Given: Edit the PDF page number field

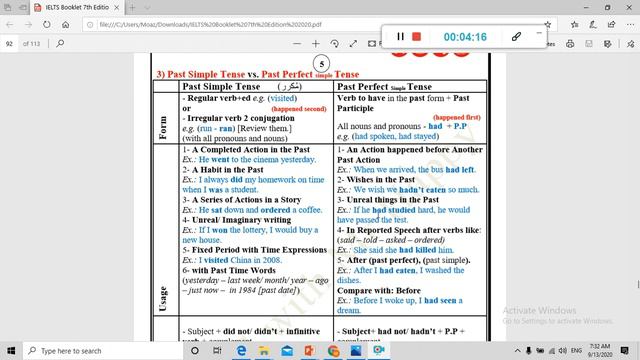Looking at the screenshot, I should 9,44.
